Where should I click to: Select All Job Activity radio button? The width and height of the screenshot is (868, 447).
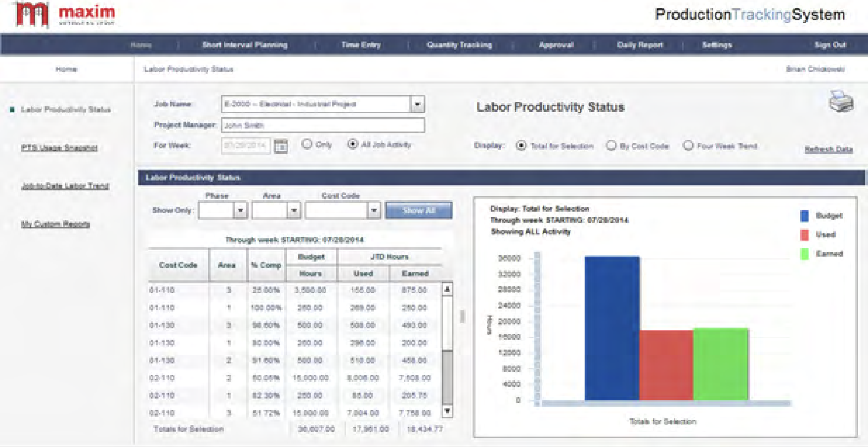352,144
